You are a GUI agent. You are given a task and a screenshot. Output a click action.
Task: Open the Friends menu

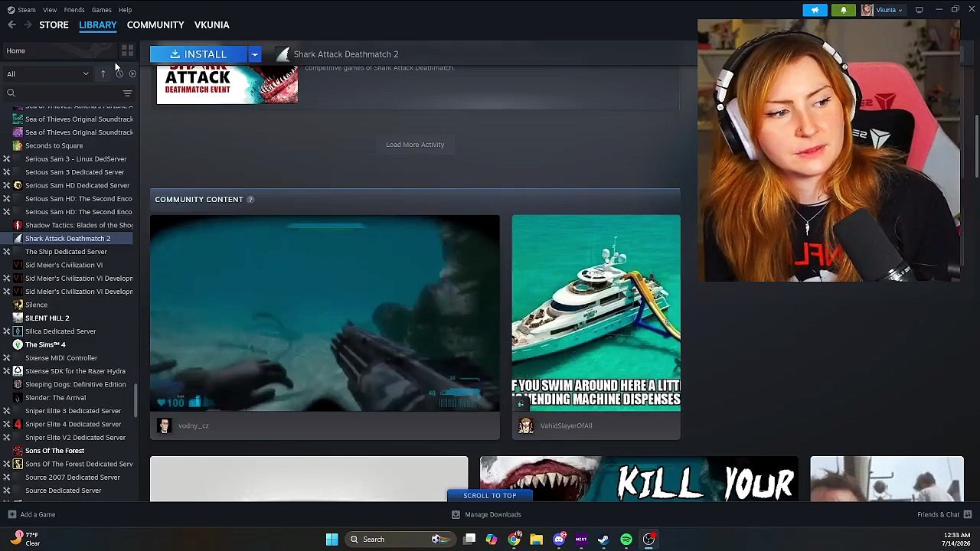click(x=74, y=10)
